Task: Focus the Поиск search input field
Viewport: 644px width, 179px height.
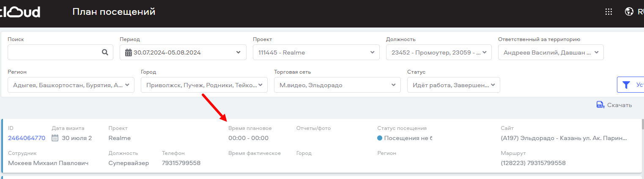Action: pyautogui.click(x=60, y=52)
